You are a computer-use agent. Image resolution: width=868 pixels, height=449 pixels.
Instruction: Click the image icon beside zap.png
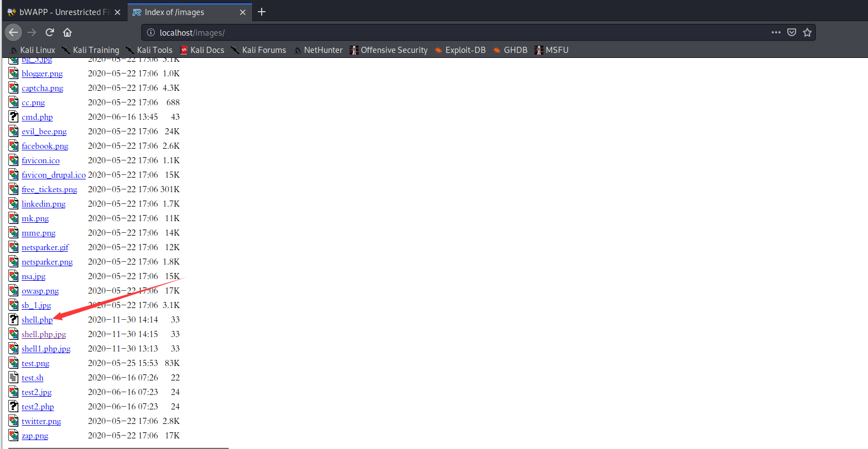(13, 435)
